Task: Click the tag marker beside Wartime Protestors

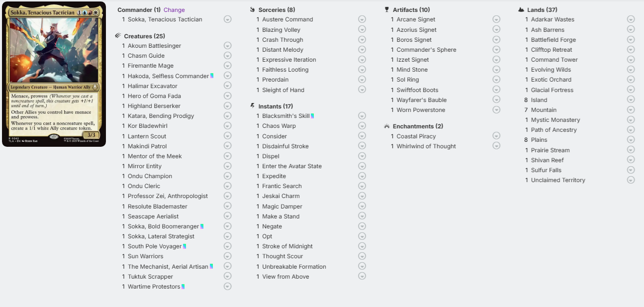Action: [x=183, y=287]
